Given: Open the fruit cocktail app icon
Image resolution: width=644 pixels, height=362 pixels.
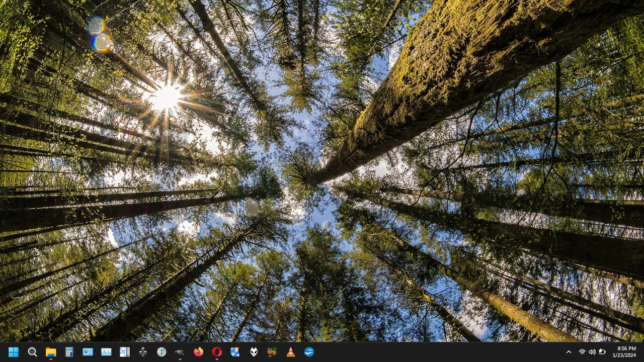Looking at the screenshot, I should tap(272, 352).
